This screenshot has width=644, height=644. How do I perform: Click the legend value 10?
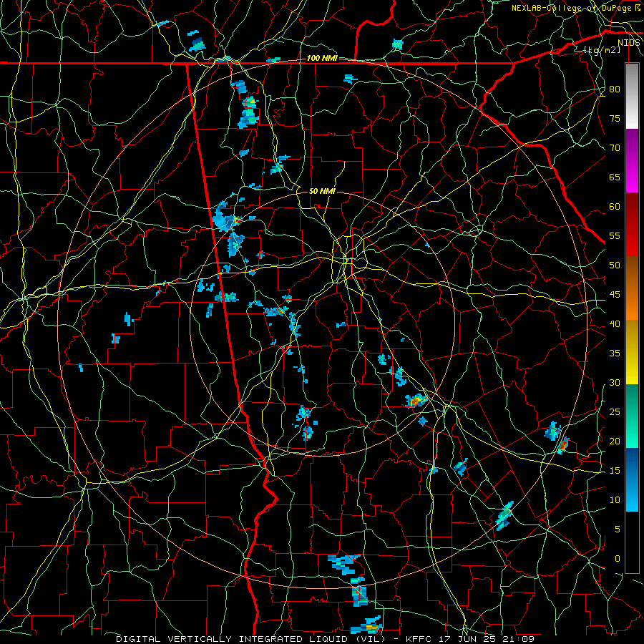[615, 500]
